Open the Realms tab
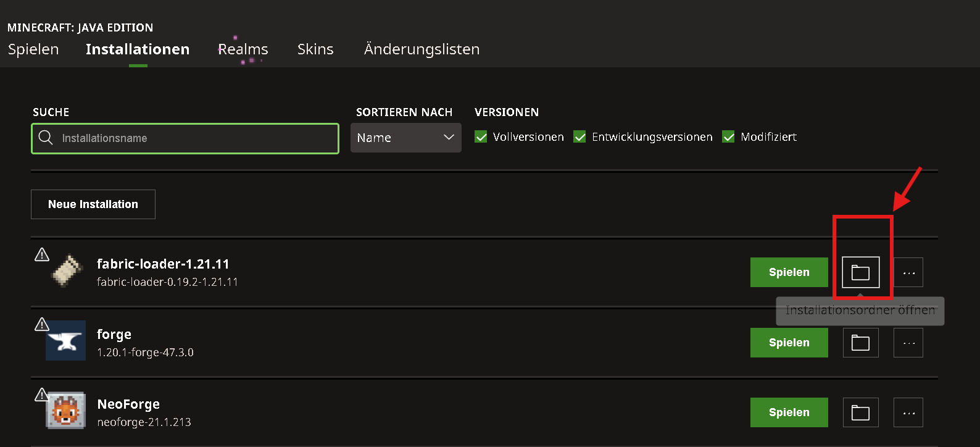980x447 pixels. pos(243,49)
